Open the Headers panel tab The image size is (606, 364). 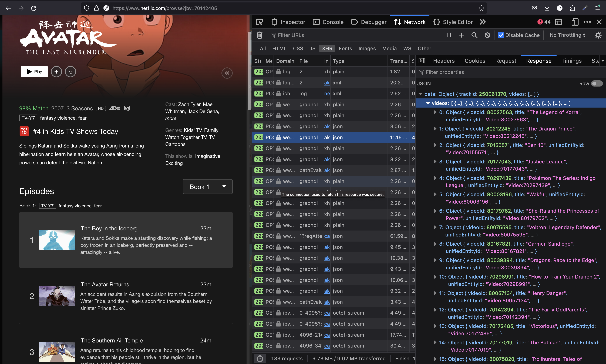click(444, 61)
